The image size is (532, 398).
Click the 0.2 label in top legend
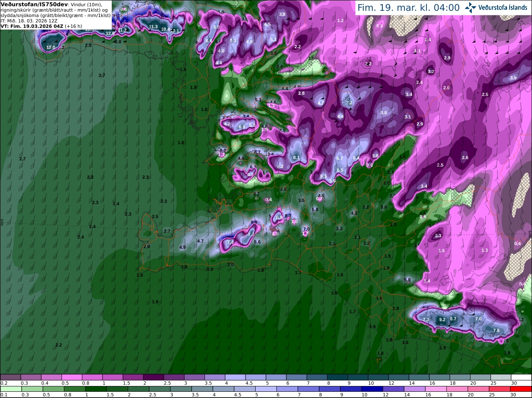pyautogui.click(x=4, y=383)
